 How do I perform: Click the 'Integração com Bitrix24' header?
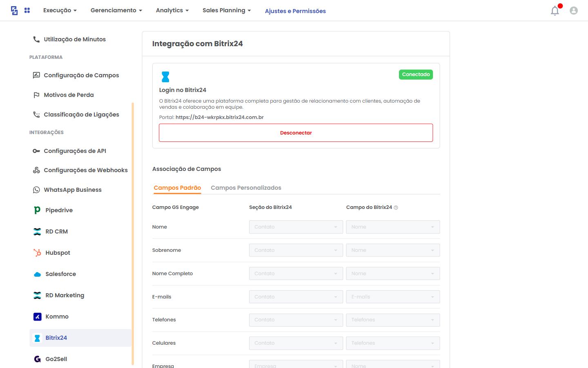click(x=198, y=44)
